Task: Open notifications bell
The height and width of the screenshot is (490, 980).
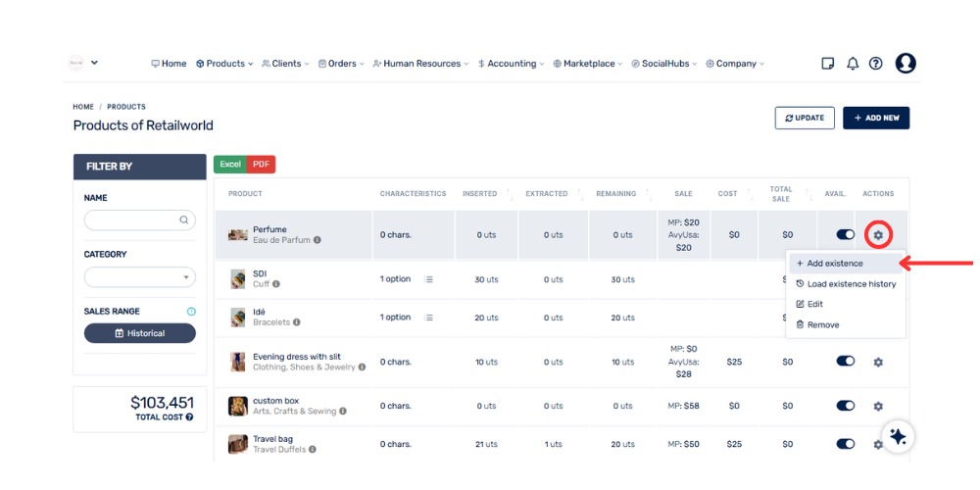Action: (853, 64)
